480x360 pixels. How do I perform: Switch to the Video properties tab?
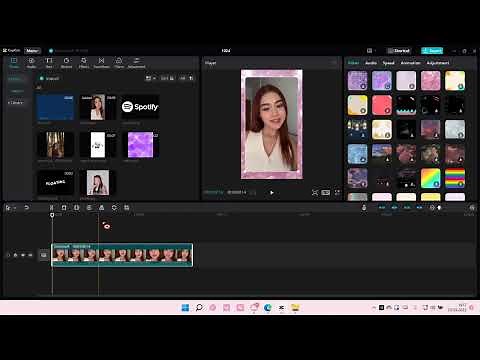353,63
